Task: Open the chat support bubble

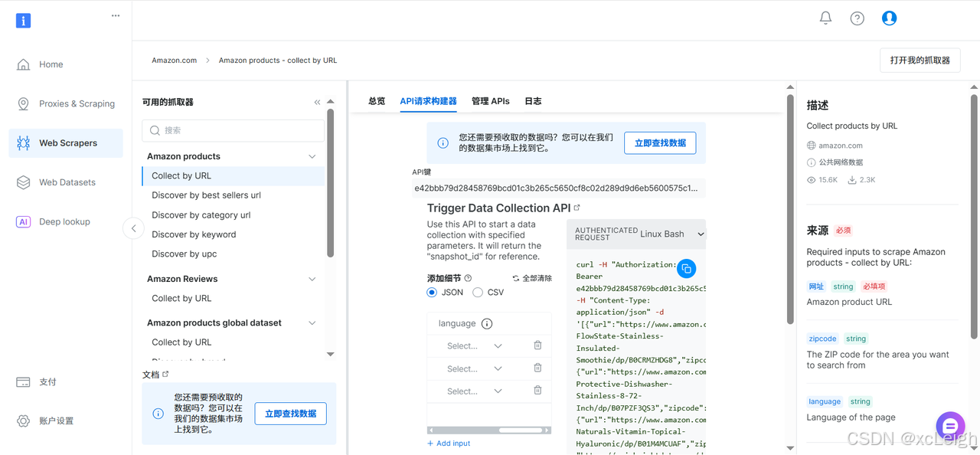Action: (950, 426)
